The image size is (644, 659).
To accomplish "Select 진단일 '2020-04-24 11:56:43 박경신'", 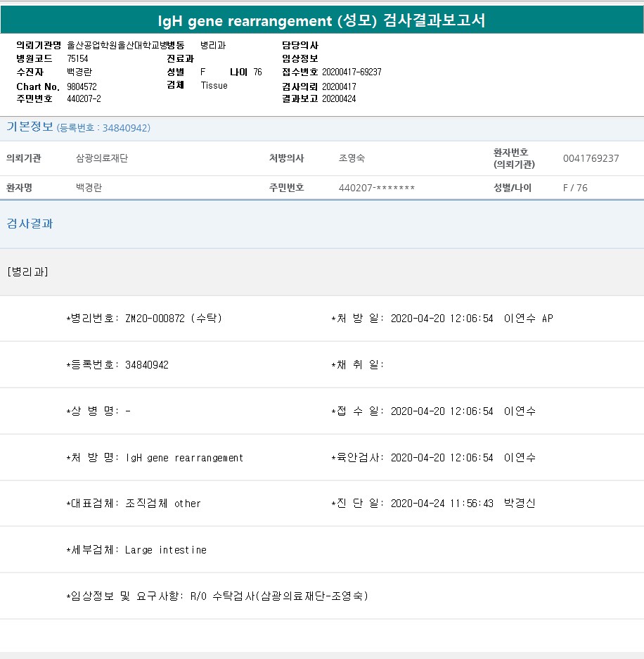I will pos(463,503).
